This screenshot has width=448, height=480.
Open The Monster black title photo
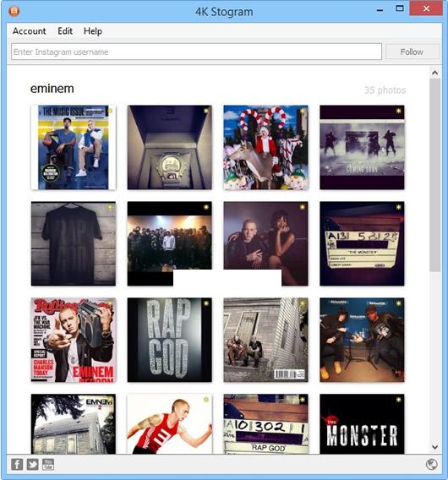(x=362, y=423)
